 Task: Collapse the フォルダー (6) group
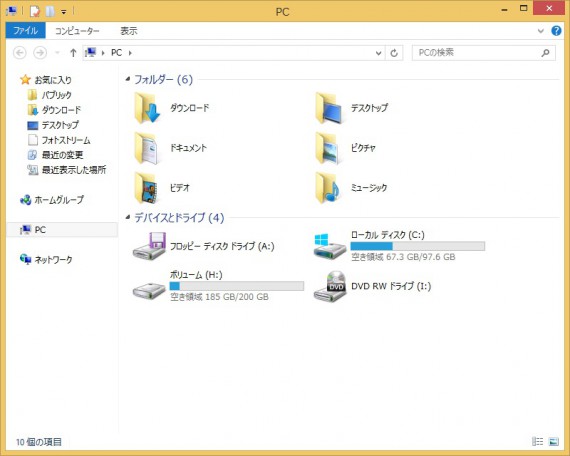(x=128, y=79)
